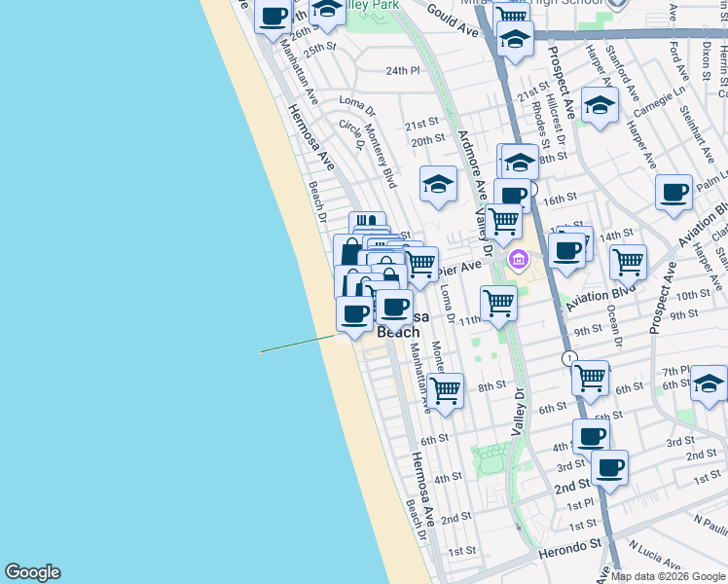Select the shopping cart marker on Valley Dr above Pier Ave
728x584 pixels.
503,226
